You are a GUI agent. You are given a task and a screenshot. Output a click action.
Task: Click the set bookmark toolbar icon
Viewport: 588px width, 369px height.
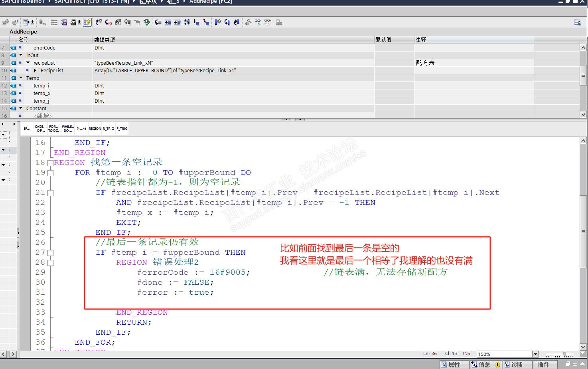click(217, 22)
